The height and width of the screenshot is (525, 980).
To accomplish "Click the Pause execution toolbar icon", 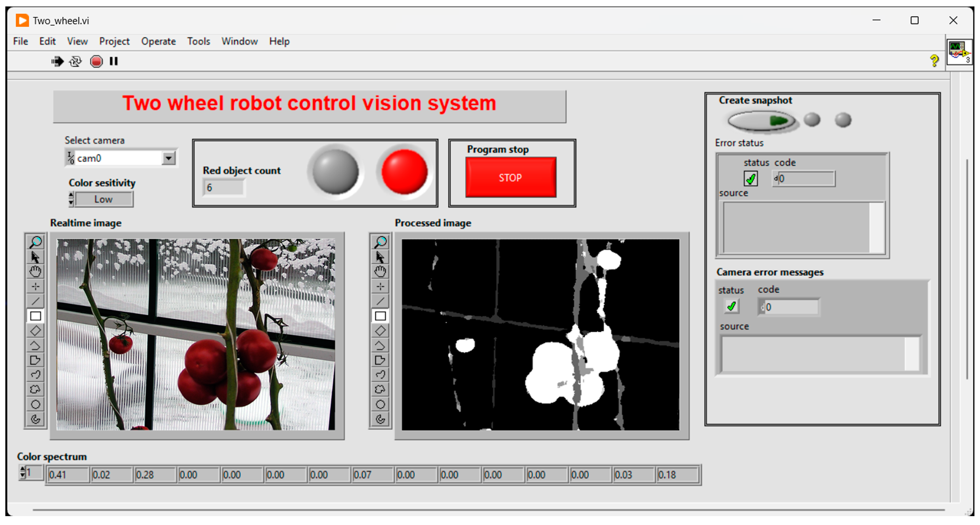I will point(113,61).
